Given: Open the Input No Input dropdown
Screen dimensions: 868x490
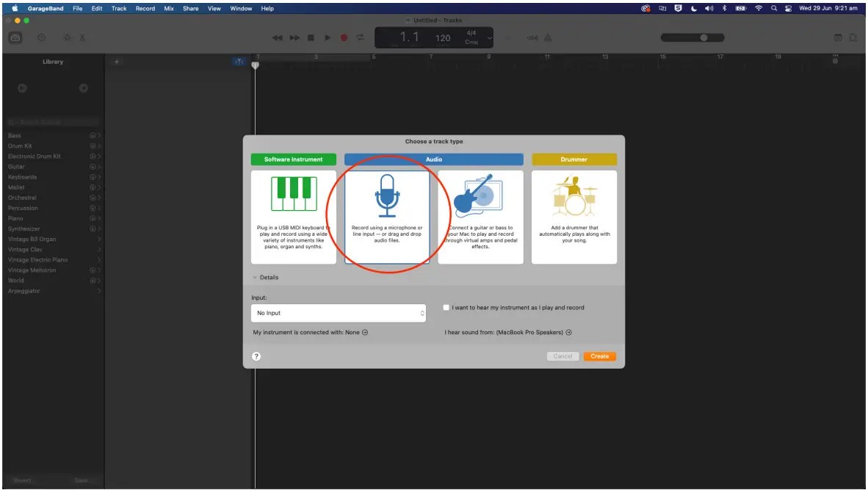Looking at the screenshot, I should 339,314.
